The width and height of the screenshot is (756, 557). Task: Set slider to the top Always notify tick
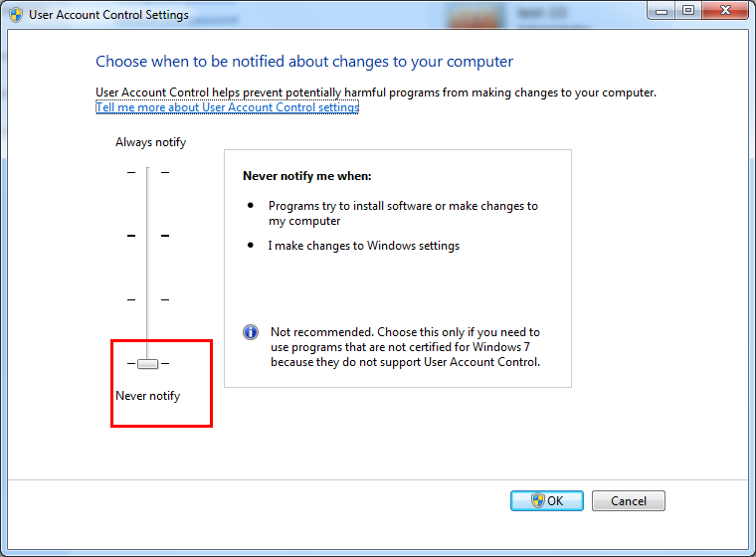(147, 172)
